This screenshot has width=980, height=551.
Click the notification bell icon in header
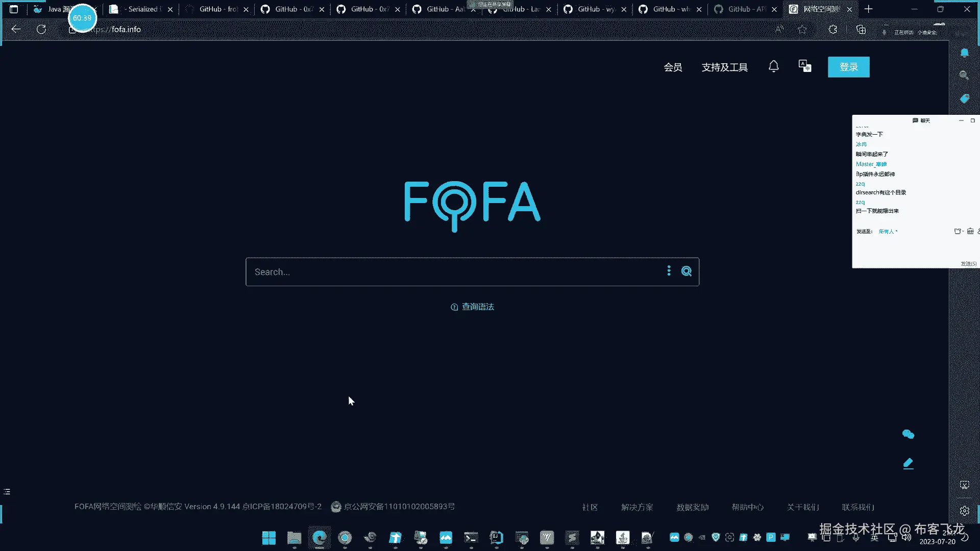[x=773, y=66]
